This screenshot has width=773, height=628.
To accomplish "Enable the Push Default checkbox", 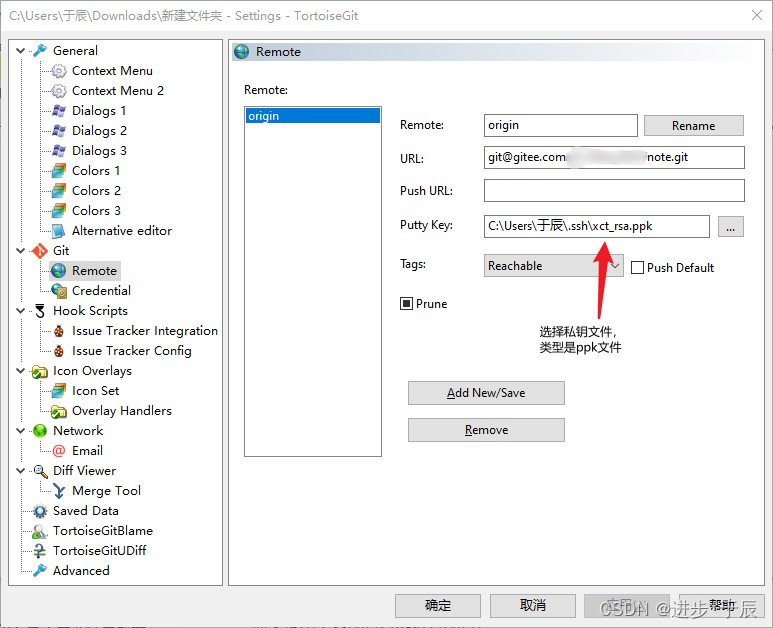I will tap(637, 268).
